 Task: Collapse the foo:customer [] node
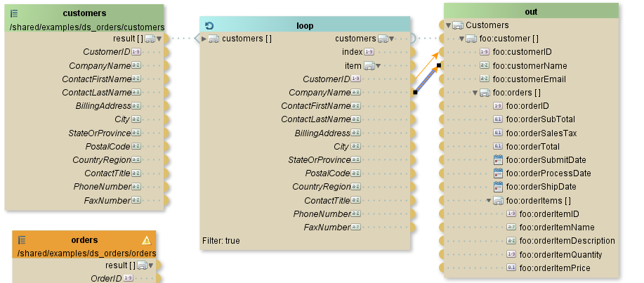click(461, 39)
